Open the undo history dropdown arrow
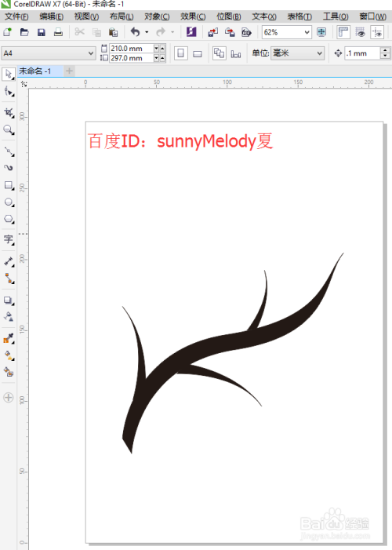Screen dimensions: 392x550 pyautogui.click(x=147, y=32)
